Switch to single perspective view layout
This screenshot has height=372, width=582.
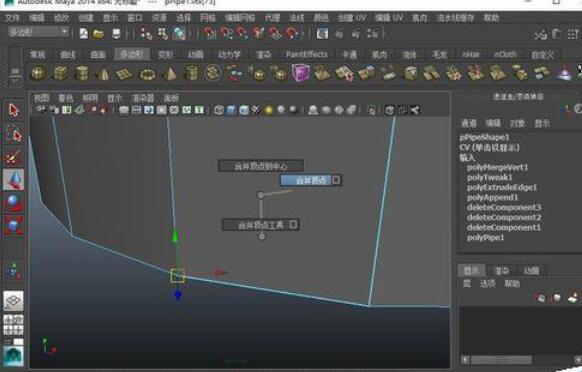pos(13,301)
